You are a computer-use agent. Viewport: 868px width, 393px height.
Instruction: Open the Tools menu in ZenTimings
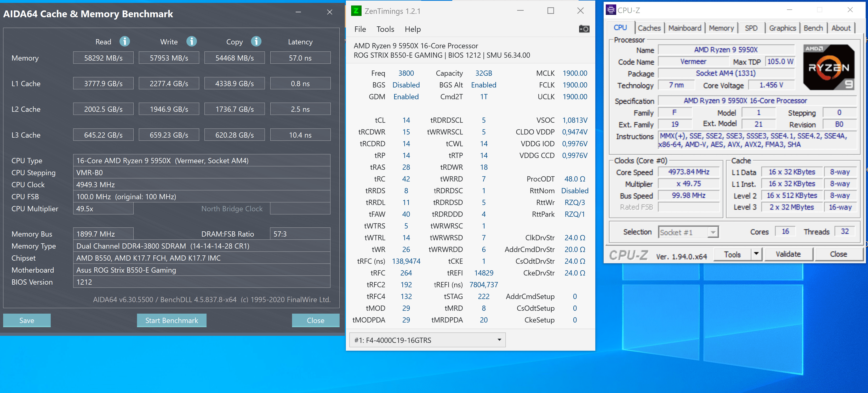(x=385, y=29)
